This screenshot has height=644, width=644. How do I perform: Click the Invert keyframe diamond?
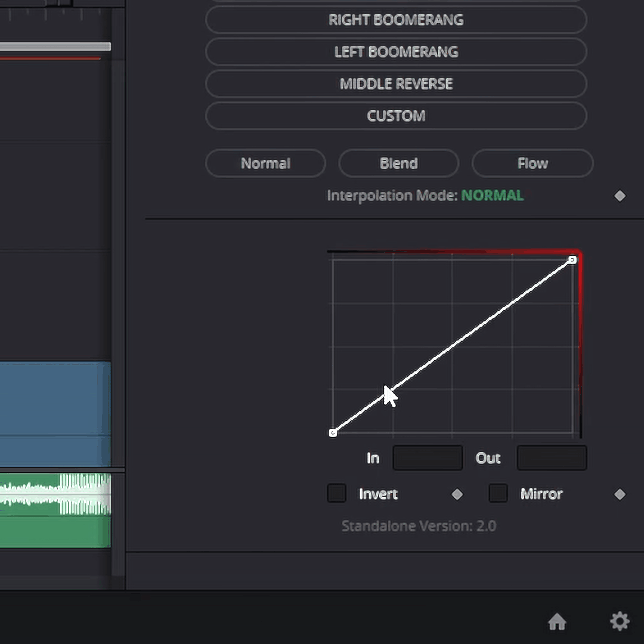(x=457, y=494)
